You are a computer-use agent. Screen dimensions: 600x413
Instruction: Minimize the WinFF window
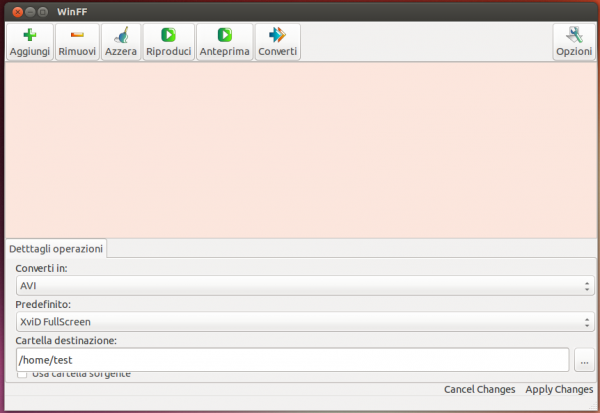point(30,12)
